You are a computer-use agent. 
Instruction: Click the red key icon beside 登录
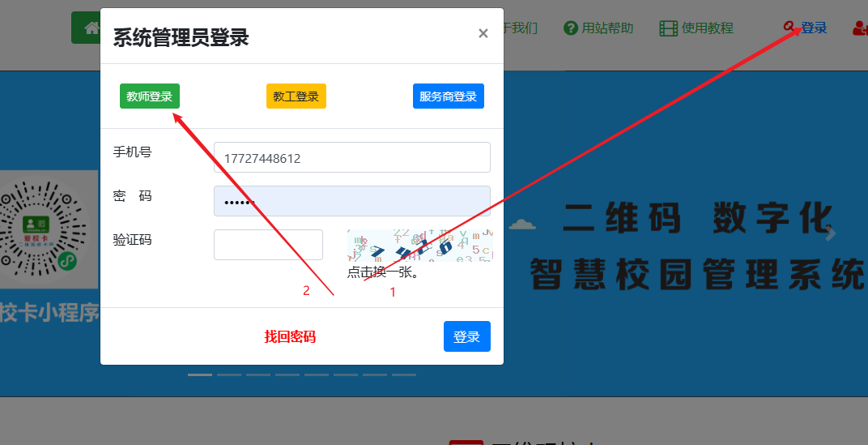pos(789,27)
